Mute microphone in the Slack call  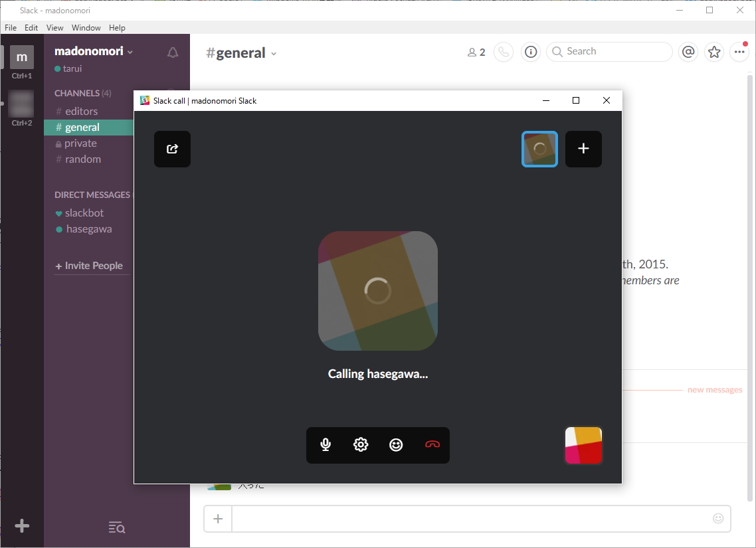click(326, 445)
